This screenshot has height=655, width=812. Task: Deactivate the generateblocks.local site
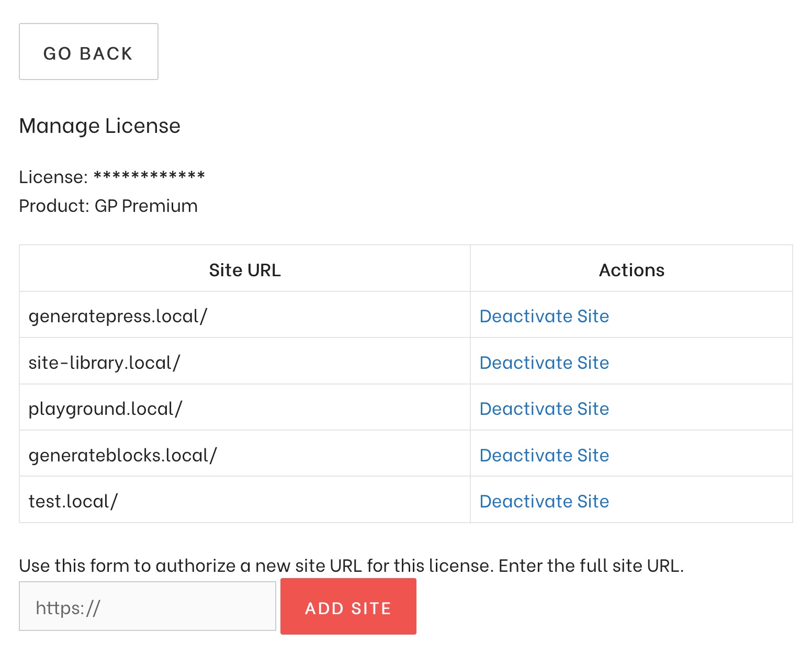pos(544,455)
